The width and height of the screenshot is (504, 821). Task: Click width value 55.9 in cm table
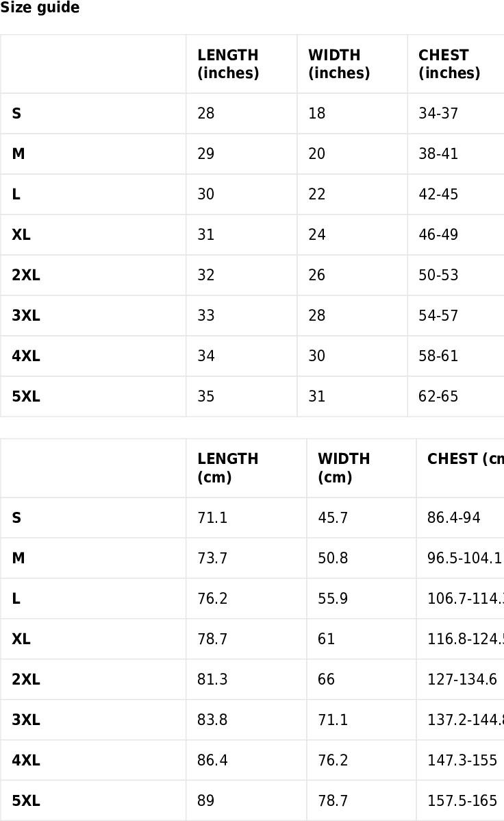point(333,598)
